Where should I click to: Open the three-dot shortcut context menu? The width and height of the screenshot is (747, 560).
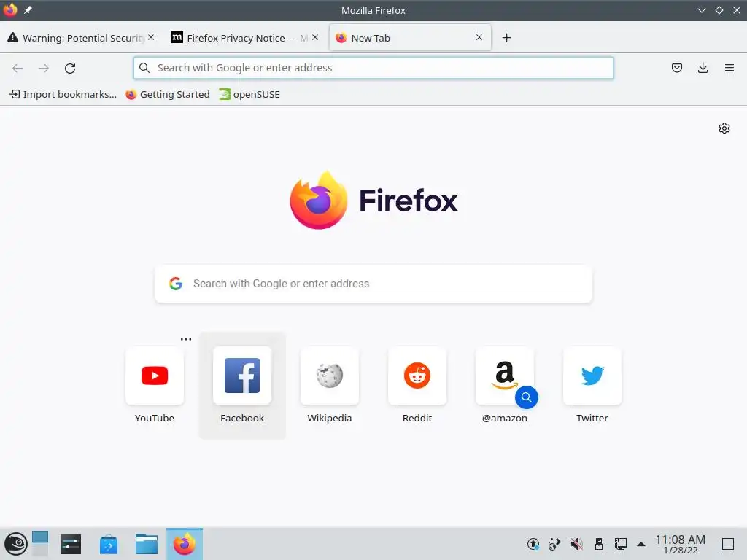click(186, 339)
